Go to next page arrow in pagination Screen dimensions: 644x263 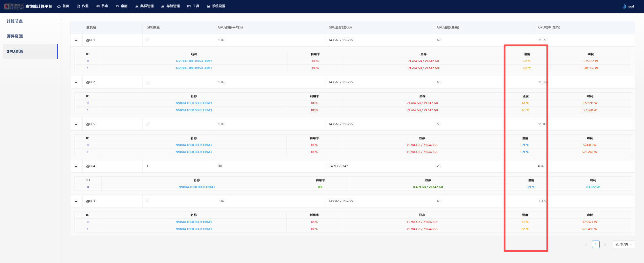pyautogui.click(x=605, y=245)
